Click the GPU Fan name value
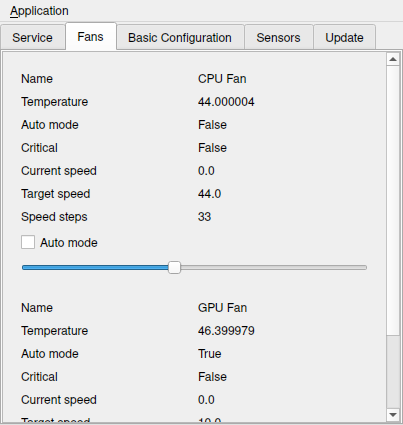 pyautogui.click(x=223, y=308)
